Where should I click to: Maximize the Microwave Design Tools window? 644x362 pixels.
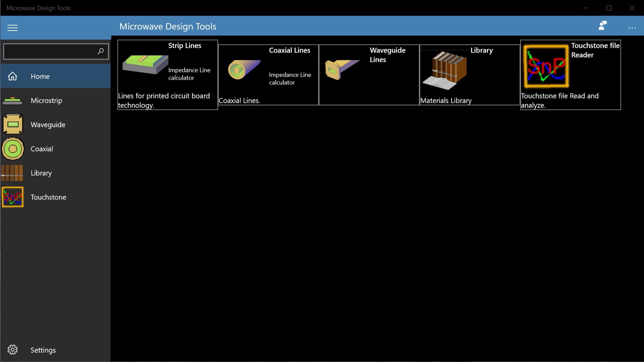pos(609,8)
